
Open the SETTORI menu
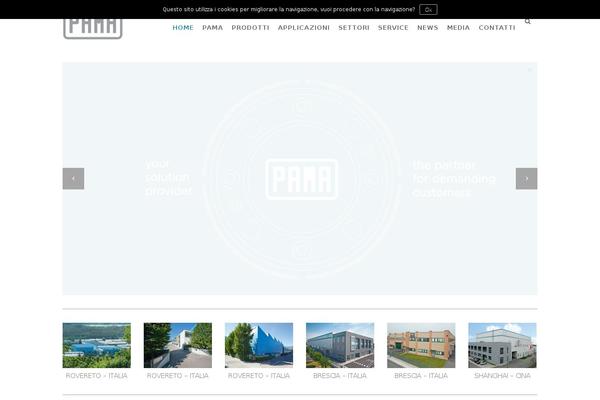click(x=354, y=28)
